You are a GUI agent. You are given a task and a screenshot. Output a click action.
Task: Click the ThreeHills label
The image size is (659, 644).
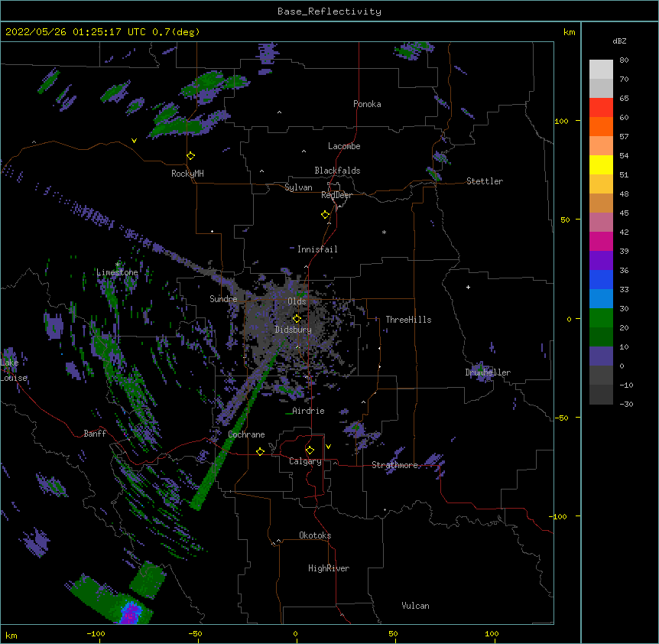pyautogui.click(x=408, y=320)
